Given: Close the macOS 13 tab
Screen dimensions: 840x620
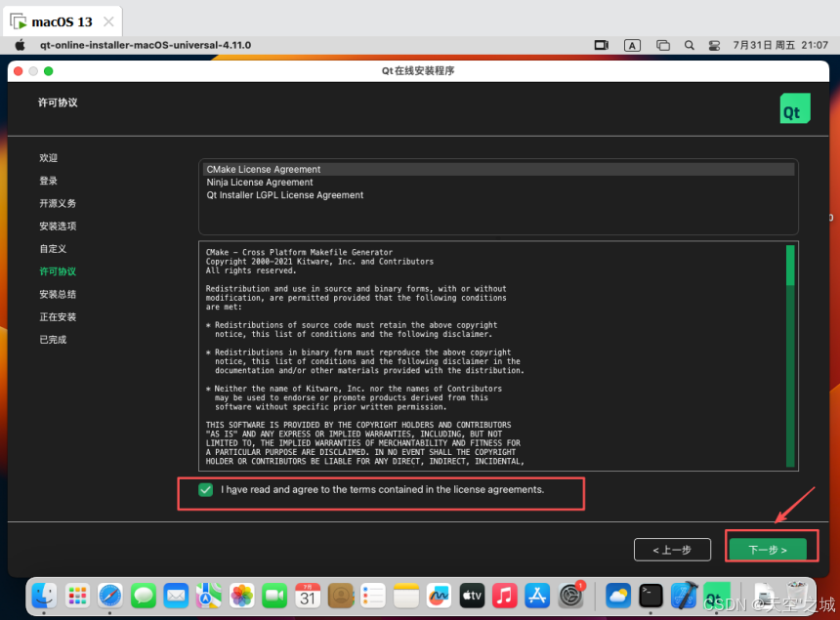Looking at the screenshot, I should tap(108, 21).
